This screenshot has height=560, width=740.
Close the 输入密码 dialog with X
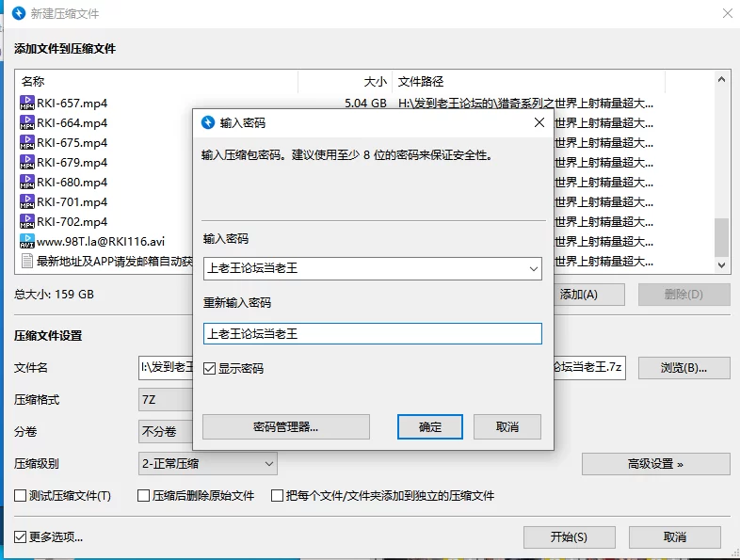pos(539,122)
